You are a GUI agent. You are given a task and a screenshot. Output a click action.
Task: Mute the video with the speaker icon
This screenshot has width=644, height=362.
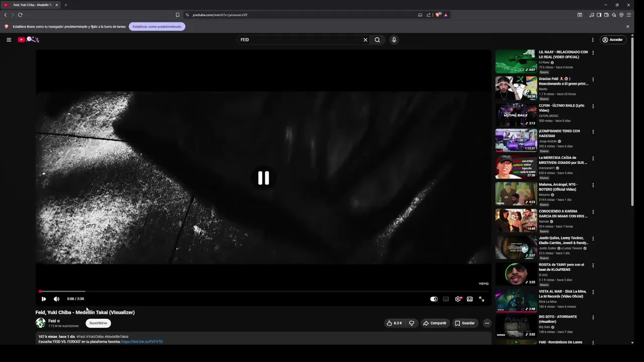[56, 299]
